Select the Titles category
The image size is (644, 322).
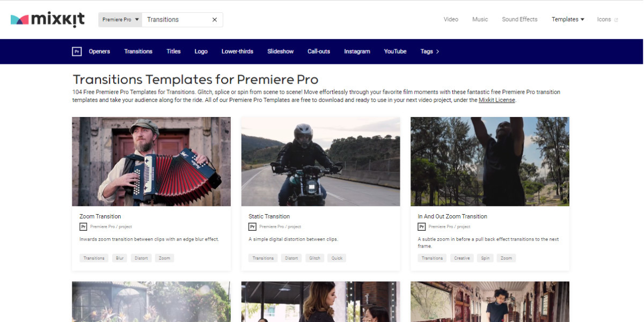tap(173, 52)
